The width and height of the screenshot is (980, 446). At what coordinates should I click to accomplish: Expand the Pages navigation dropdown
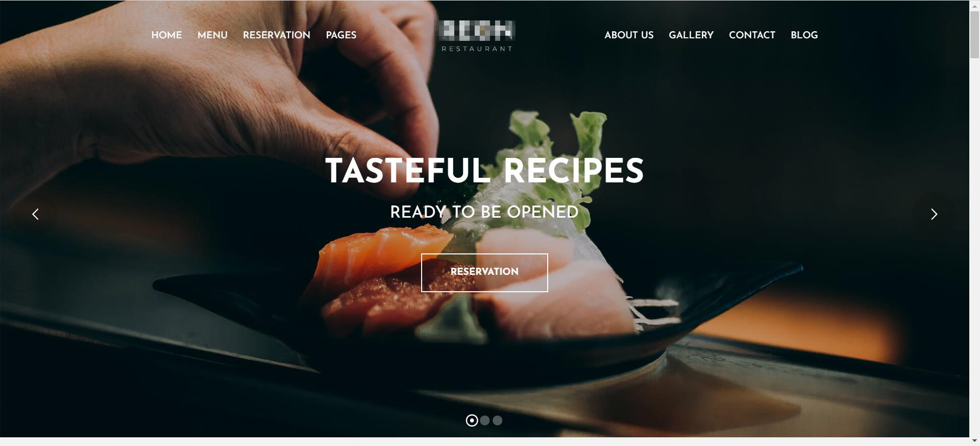click(x=341, y=35)
